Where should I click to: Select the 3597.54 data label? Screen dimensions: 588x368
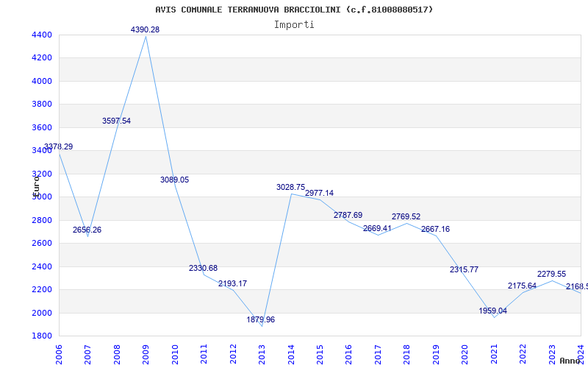click(116, 121)
